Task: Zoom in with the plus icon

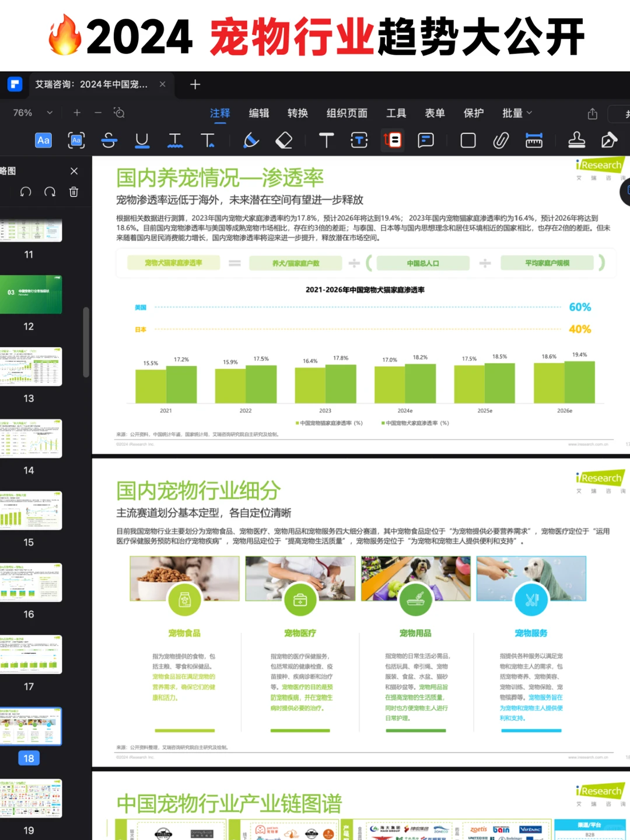Action: click(x=77, y=113)
